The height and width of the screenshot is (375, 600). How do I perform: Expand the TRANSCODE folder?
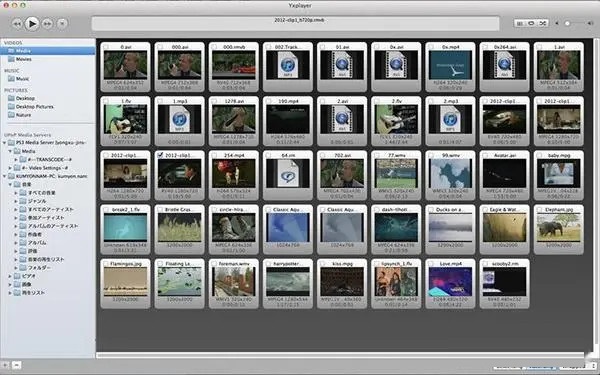pos(16,160)
